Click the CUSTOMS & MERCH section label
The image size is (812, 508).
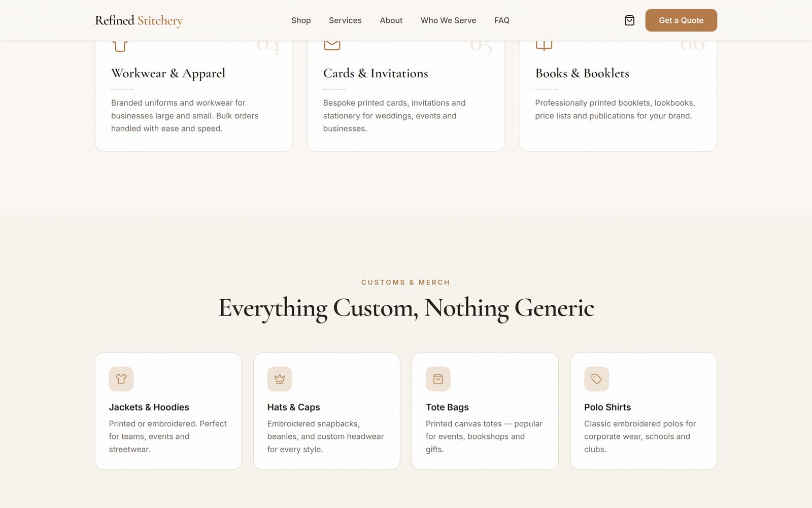click(x=405, y=282)
